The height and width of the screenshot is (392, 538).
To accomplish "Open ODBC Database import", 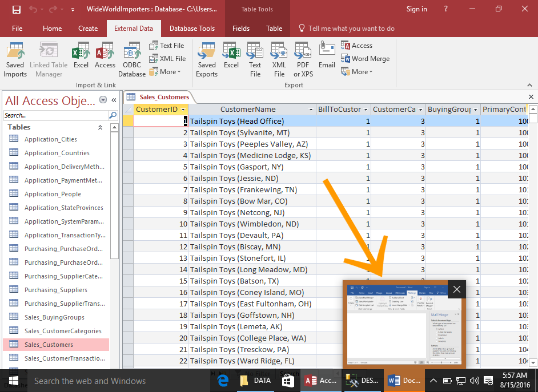I will click(x=132, y=60).
